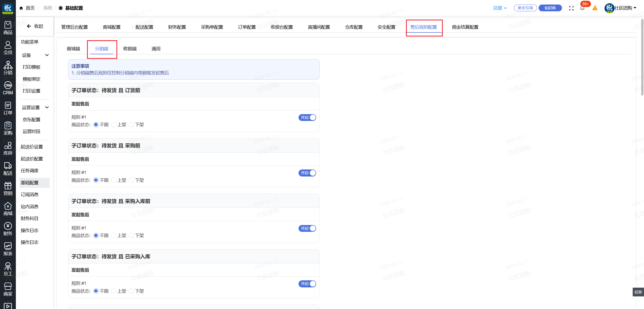The height and width of the screenshot is (309, 644).
Task: Select 下架 radio under 采购入库前 section
Action: tap(131, 236)
